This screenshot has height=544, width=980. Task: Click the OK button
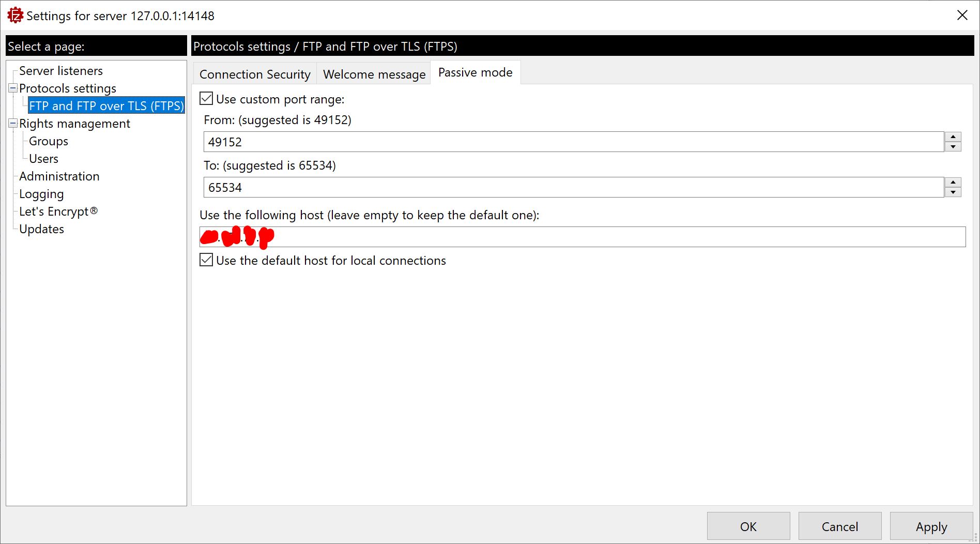(748, 526)
